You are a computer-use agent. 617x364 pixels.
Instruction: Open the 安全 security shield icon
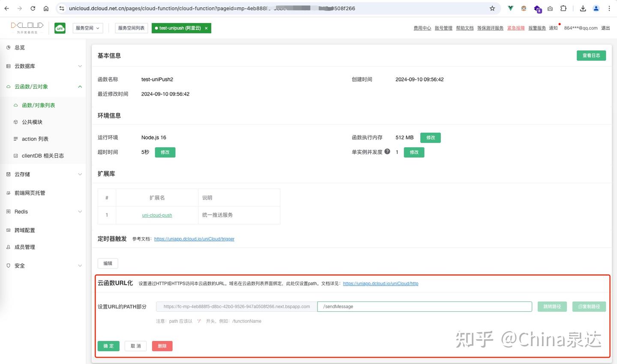(9, 266)
